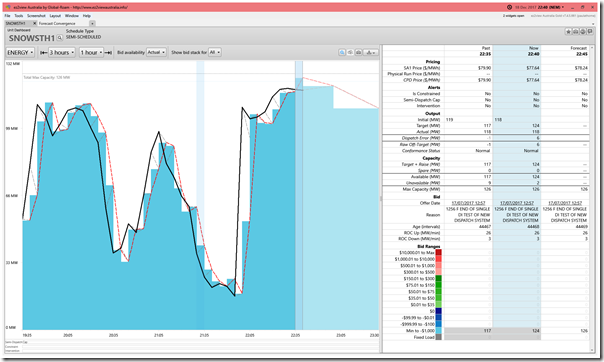This screenshot has width=604, height=362.
Task: Expand the chart export options dropdown
Action: coord(371,52)
